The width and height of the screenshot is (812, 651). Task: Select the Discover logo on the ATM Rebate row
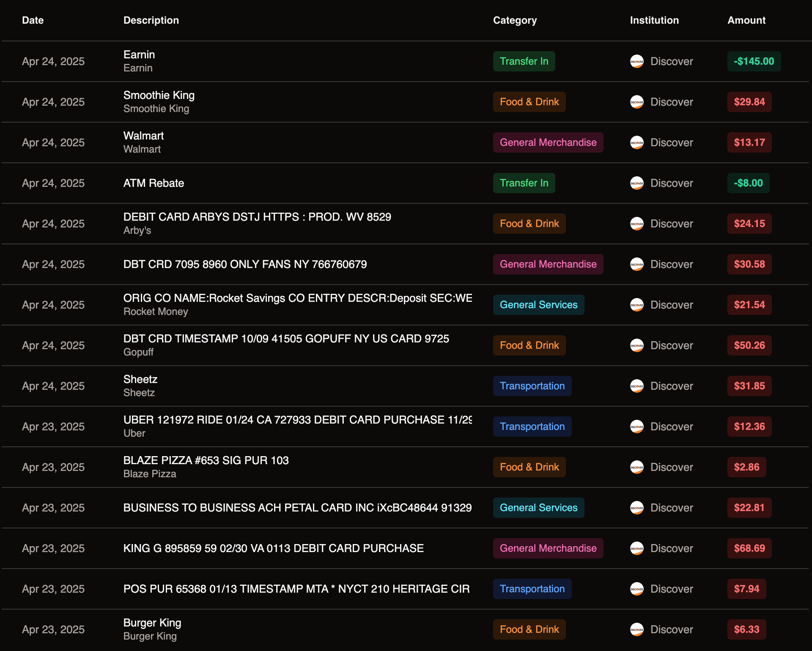(x=637, y=183)
